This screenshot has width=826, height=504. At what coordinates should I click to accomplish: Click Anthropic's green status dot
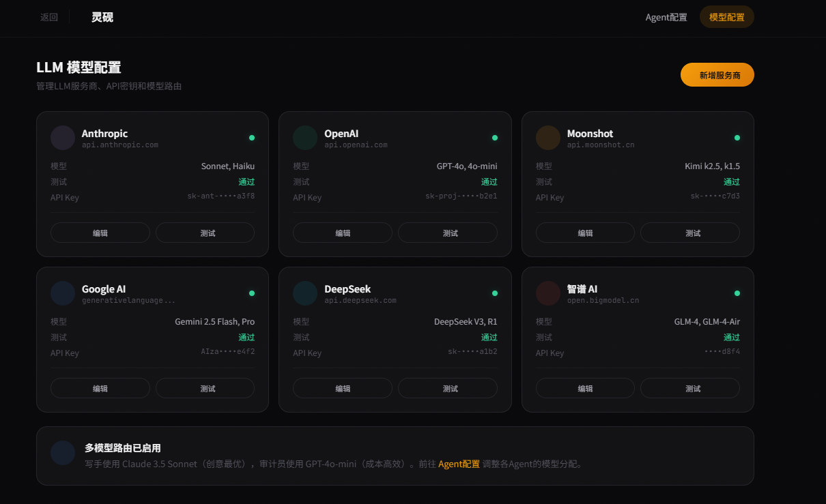252,138
